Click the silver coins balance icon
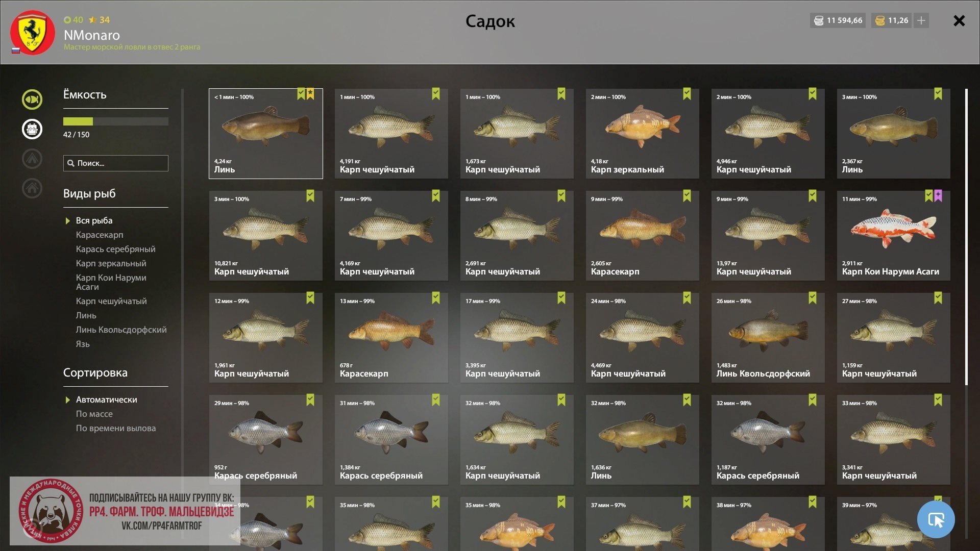This screenshot has height=551, width=980. (819, 20)
